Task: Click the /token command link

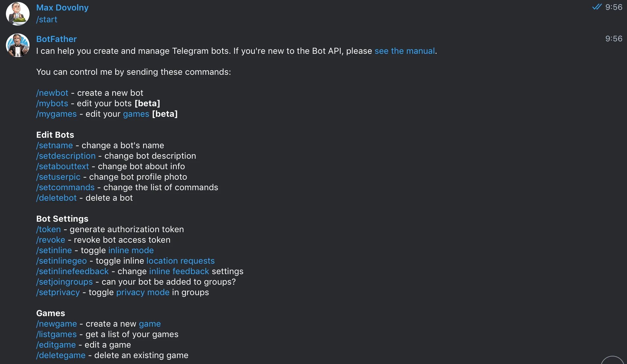Action: click(x=49, y=229)
